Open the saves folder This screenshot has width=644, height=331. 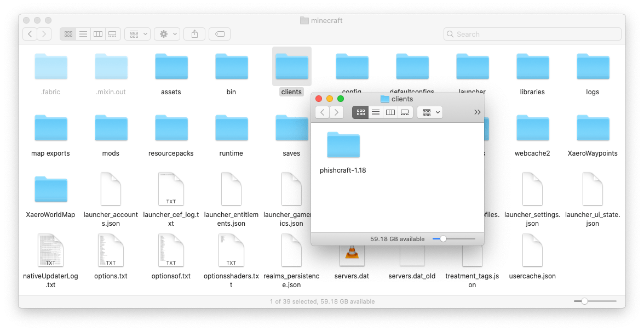click(291, 128)
